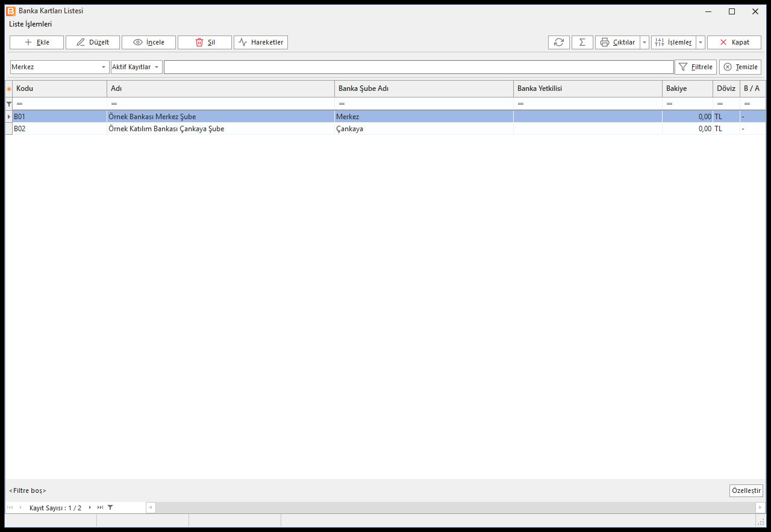771x532 pixels.
Task: Expand the İşlemler dropdown arrow
Action: [x=701, y=42]
